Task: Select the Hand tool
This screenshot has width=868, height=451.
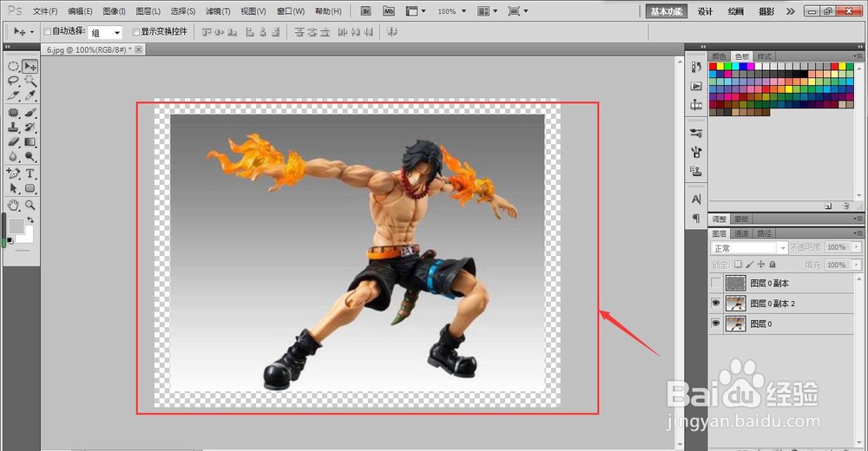Action: (x=13, y=206)
